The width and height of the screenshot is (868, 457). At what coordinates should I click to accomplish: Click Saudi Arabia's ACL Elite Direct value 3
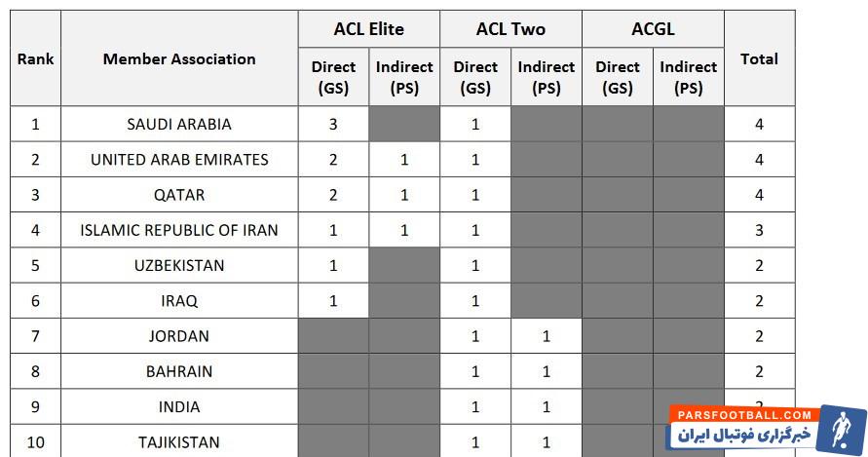[333, 125]
